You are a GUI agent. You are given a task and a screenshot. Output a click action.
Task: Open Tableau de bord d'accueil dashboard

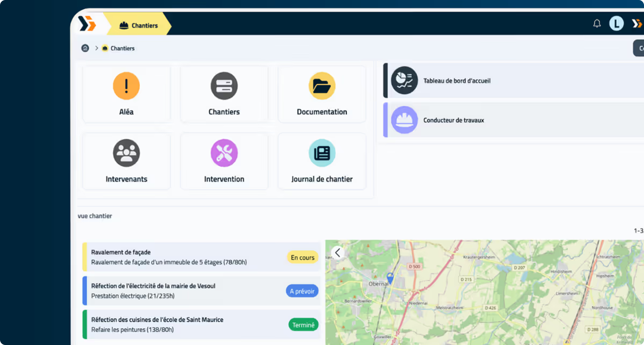514,81
